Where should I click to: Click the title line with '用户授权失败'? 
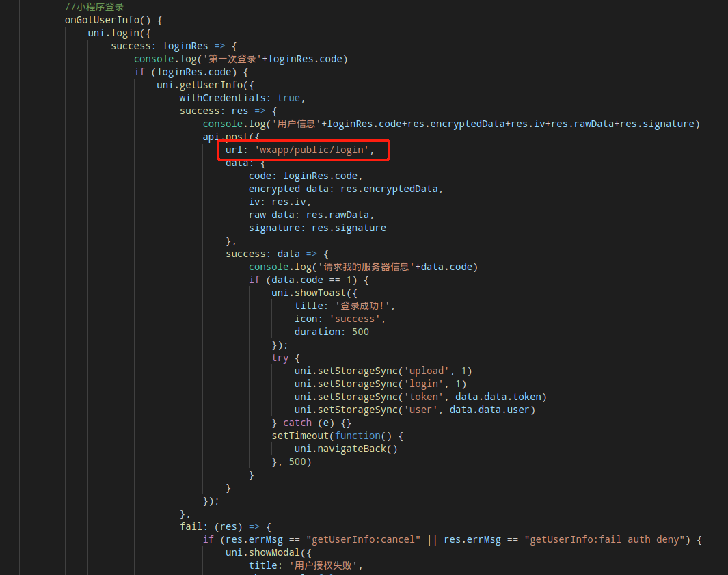(x=306, y=565)
